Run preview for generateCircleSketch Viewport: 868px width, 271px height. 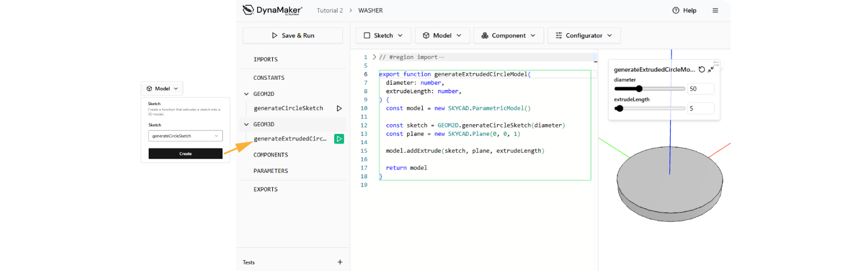[x=339, y=108]
